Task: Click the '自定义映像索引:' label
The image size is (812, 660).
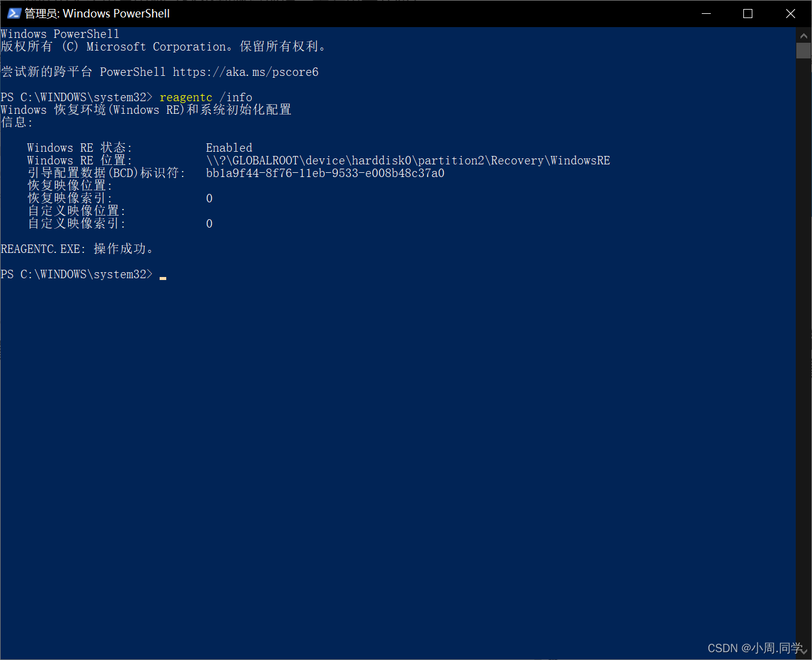Action: 77,223
